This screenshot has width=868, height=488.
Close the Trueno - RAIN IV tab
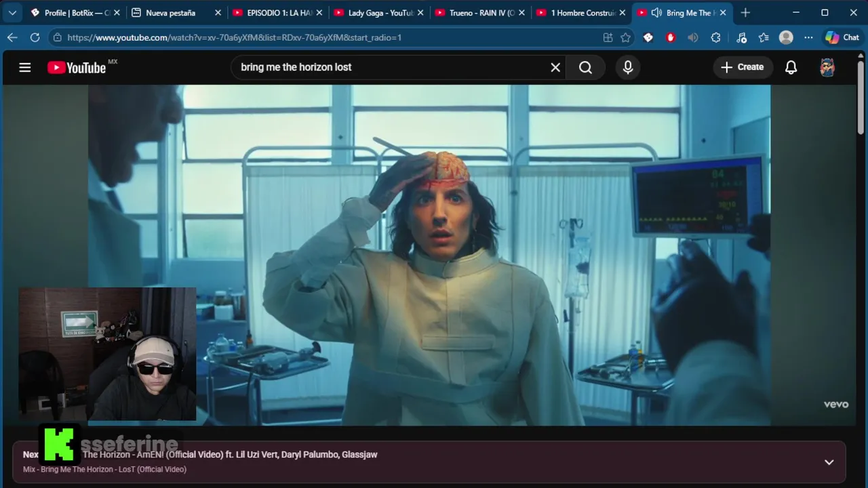point(521,12)
